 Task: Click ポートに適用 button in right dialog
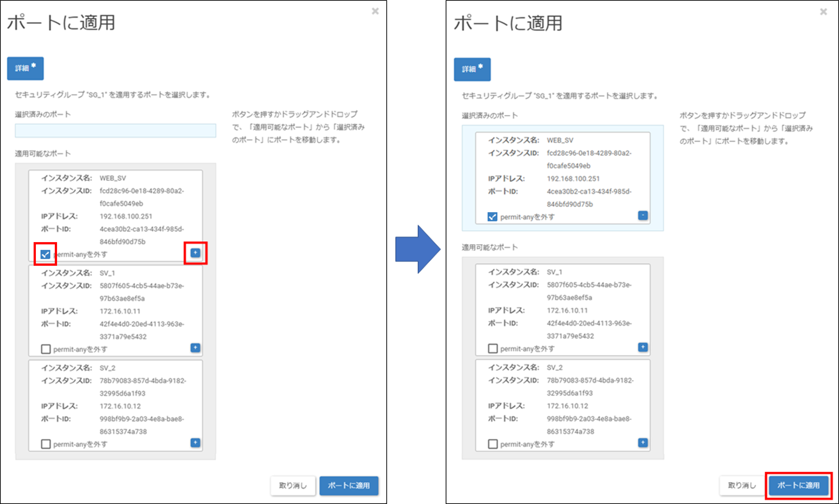pyautogui.click(x=798, y=485)
